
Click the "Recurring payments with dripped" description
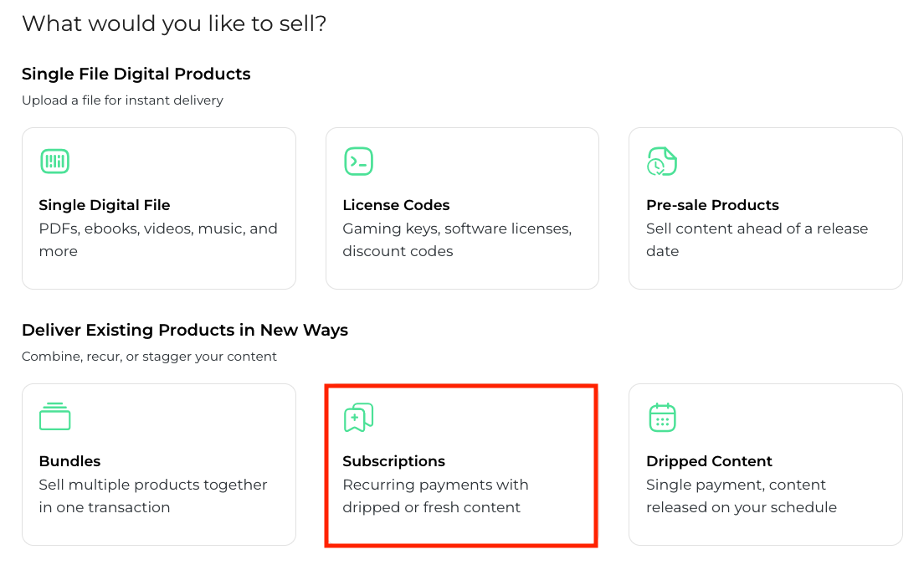coord(435,485)
